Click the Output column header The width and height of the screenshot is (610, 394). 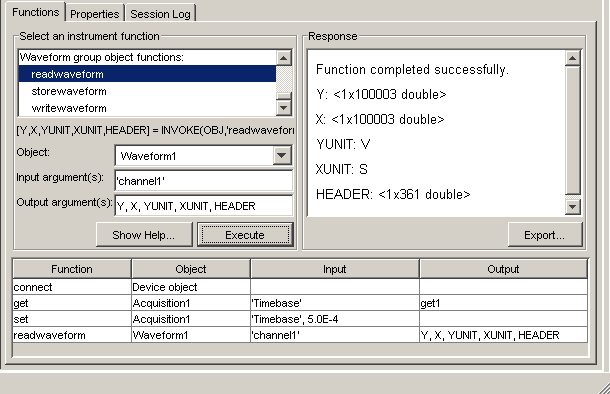coord(503,269)
